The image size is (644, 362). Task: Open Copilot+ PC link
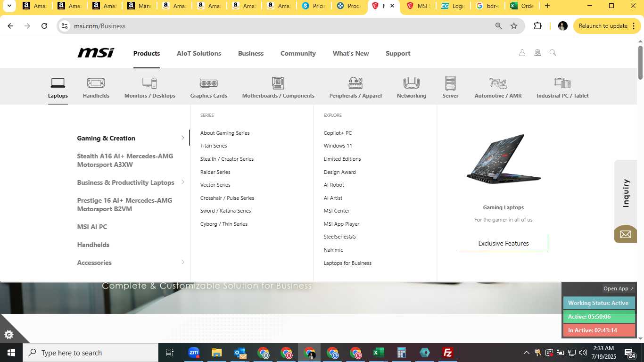(x=338, y=133)
